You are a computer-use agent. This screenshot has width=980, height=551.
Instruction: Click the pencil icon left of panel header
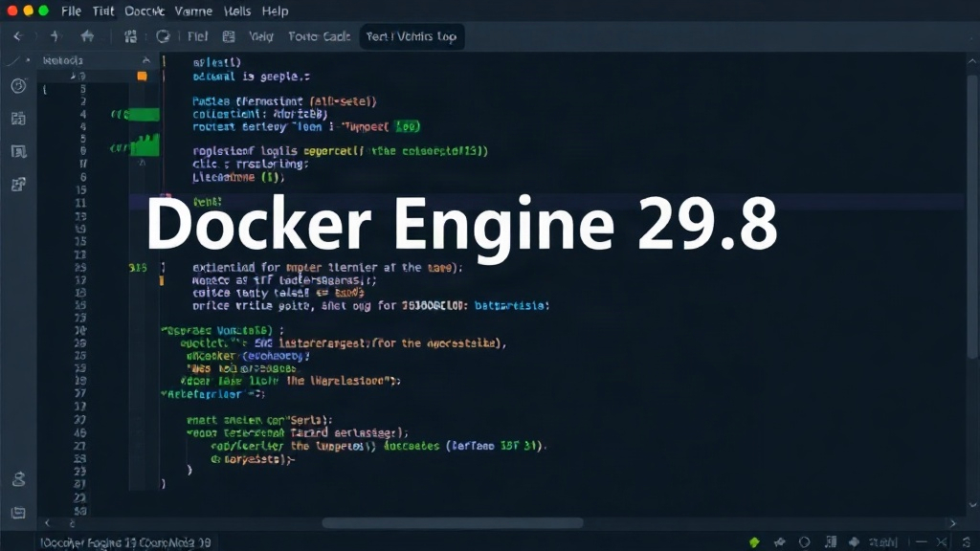12,60
